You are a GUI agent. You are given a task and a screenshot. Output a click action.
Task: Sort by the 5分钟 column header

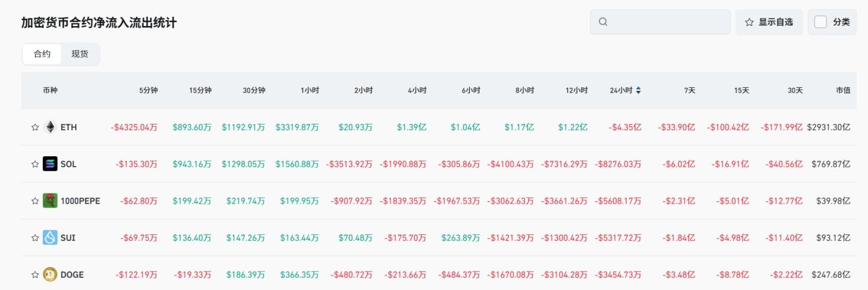(148, 90)
